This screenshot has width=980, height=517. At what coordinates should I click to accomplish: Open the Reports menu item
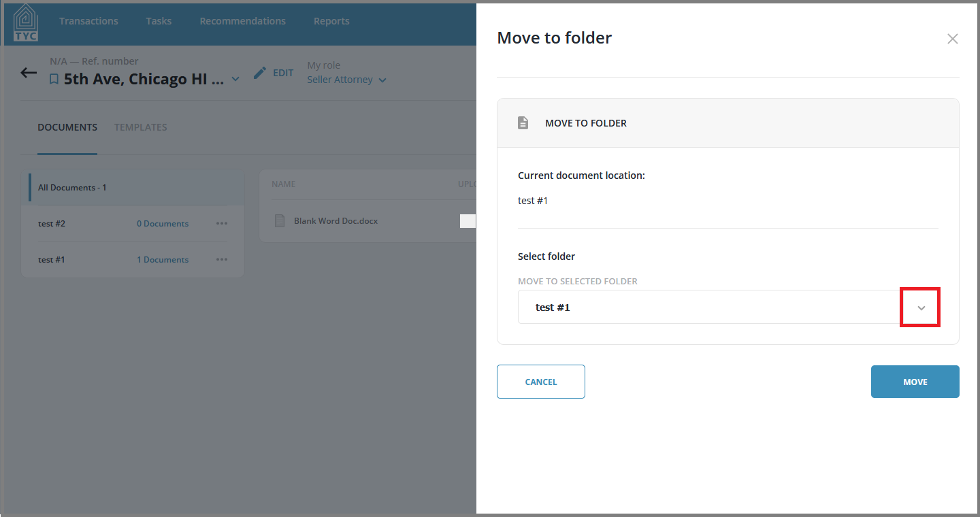[x=331, y=21]
